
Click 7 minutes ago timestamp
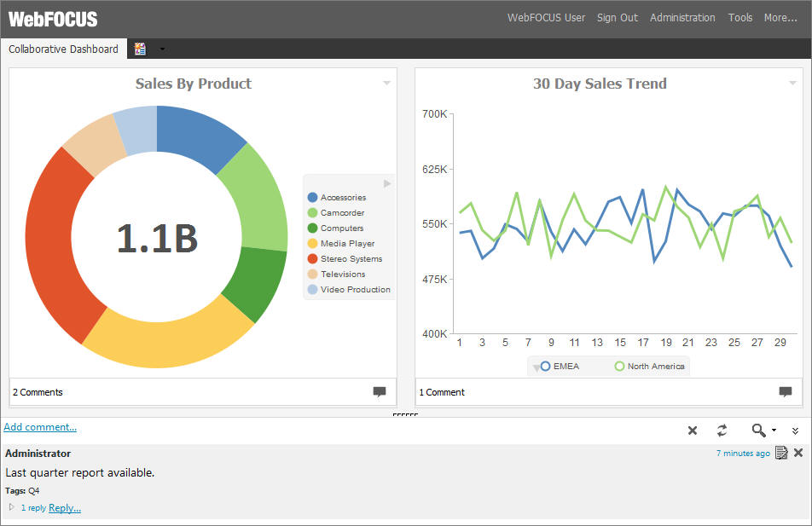coord(743,453)
